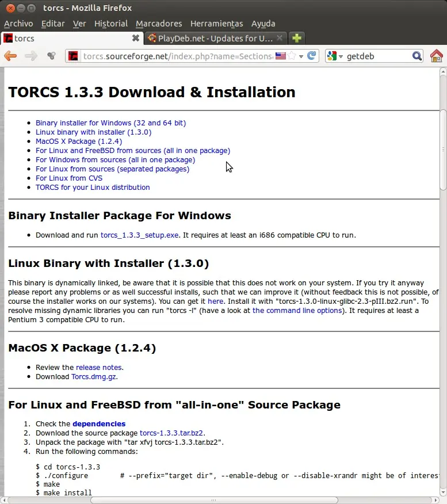Click the grey forward arrow button
This screenshot has height=504, width=447.
(31, 56)
